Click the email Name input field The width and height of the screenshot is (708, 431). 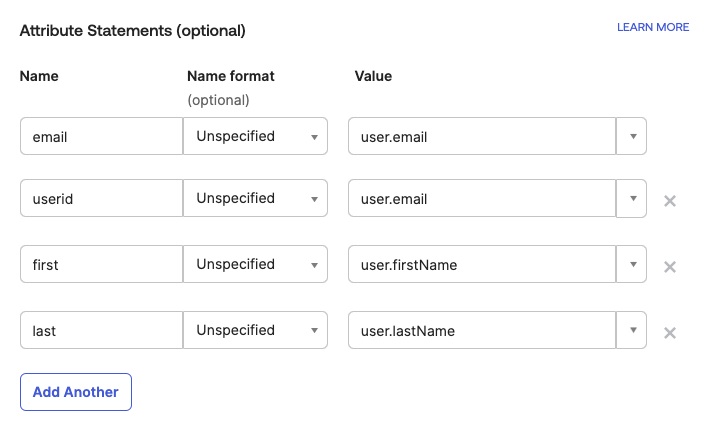(100, 136)
